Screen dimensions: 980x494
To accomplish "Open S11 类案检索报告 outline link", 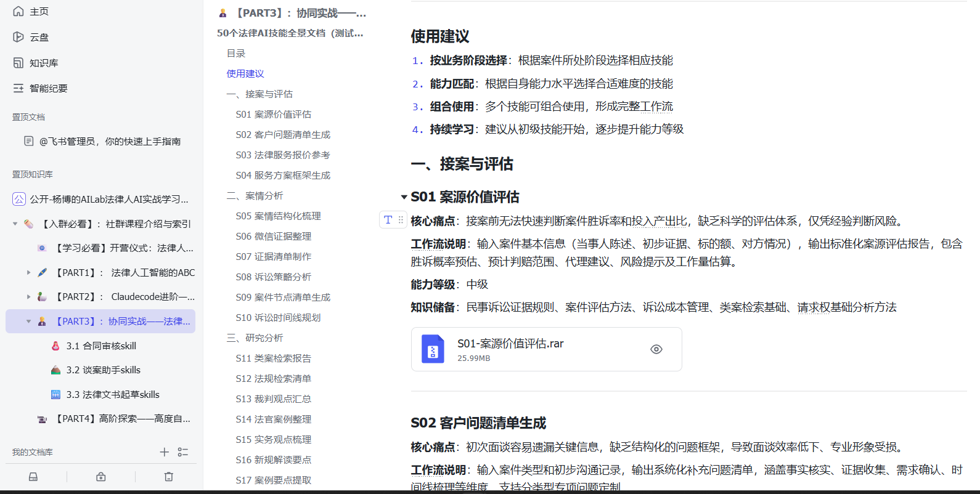I will (273, 358).
